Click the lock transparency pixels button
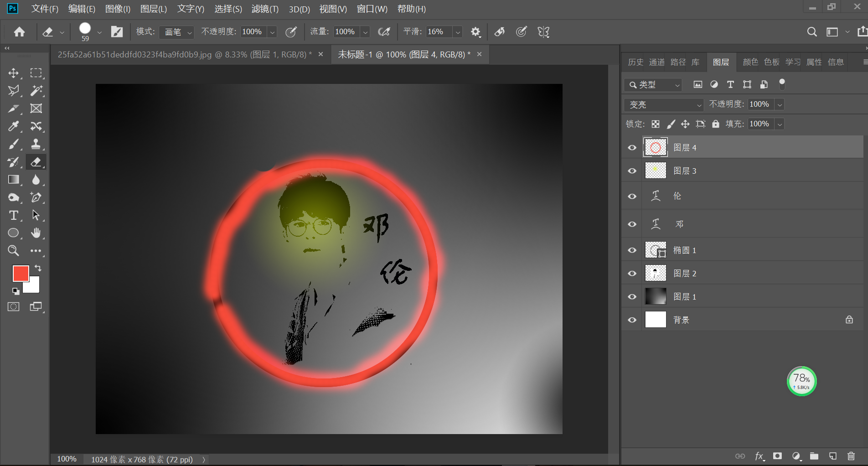This screenshot has width=868, height=466. tap(655, 124)
